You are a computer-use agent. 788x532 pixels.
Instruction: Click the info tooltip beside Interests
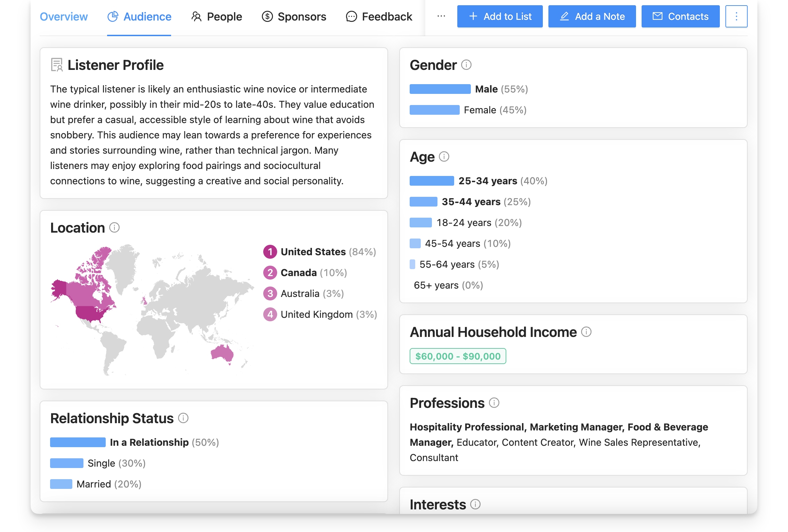coord(475,504)
